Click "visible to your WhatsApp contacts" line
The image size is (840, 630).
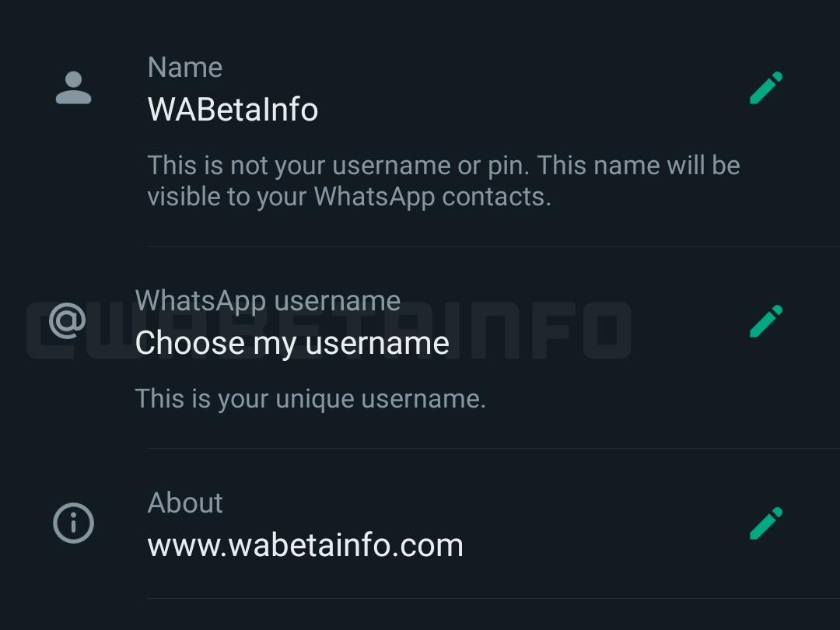(349, 197)
